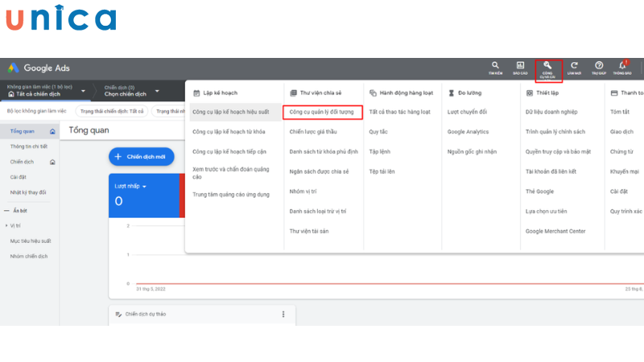Select Công cụ quản lý đối tượng menu item

pyautogui.click(x=321, y=112)
